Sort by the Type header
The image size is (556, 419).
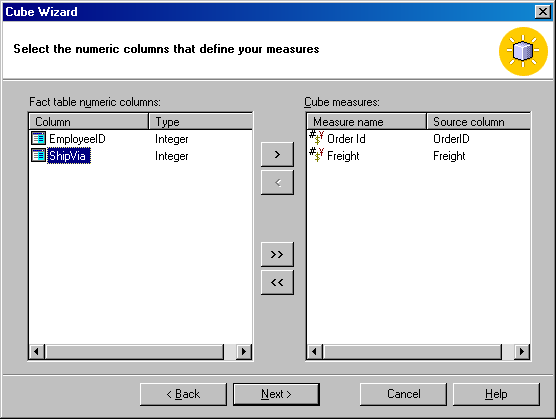[x=201, y=122]
